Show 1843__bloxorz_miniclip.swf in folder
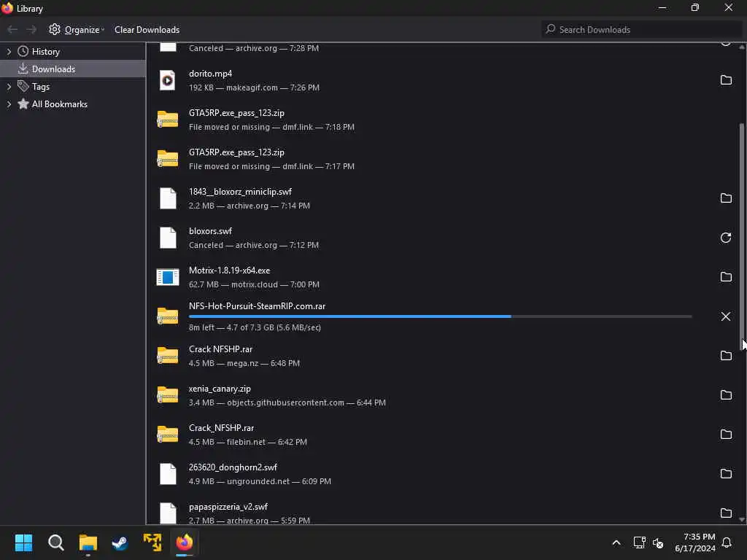Screen dimensions: 747x560 (726, 198)
